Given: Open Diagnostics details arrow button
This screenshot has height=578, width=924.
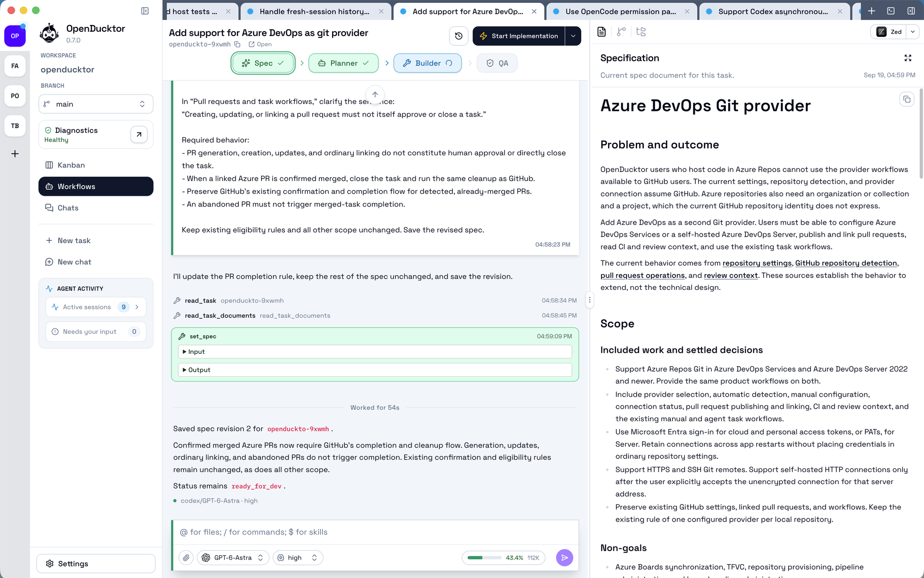Looking at the screenshot, I should click(139, 135).
